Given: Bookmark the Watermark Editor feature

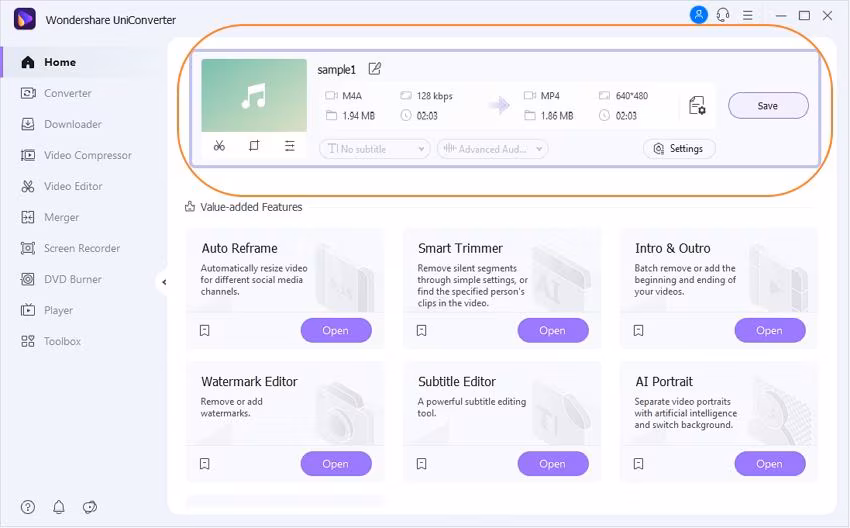Looking at the screenshot, I should pos(204,463).
